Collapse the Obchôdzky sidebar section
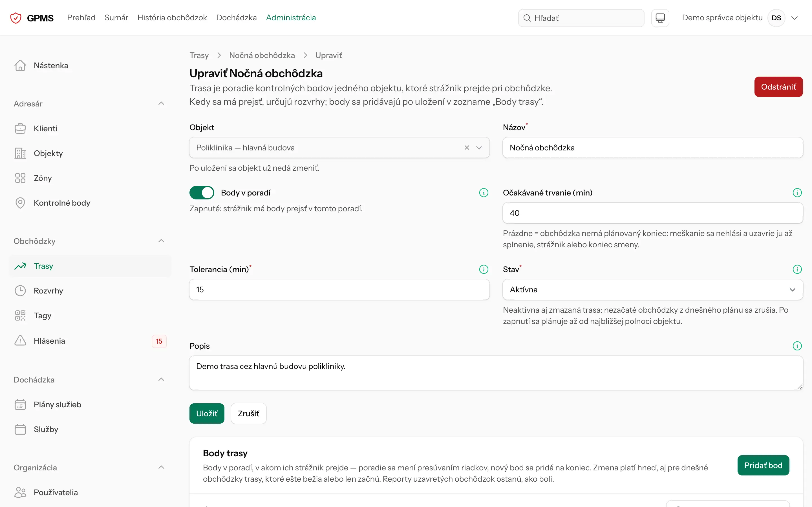Screen dimensions: 812x507 161,241
